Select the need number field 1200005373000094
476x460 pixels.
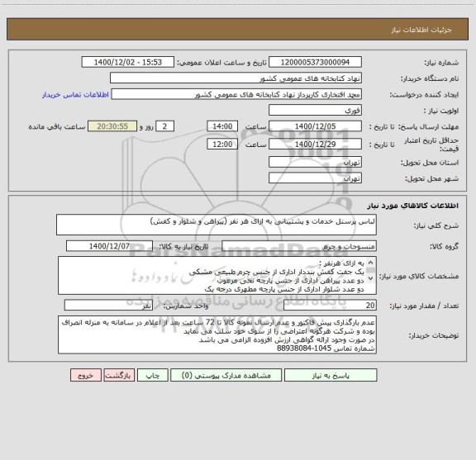(x=315, y=62)
